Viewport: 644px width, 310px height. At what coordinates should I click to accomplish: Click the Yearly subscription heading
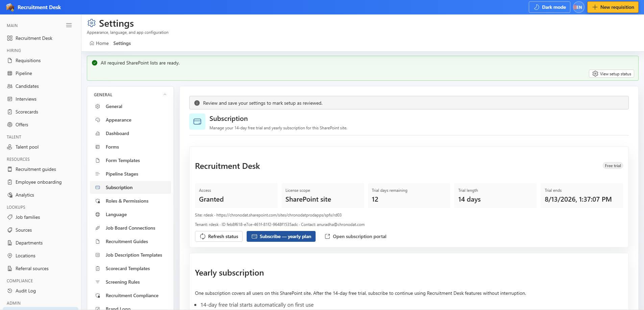(229, 273)
